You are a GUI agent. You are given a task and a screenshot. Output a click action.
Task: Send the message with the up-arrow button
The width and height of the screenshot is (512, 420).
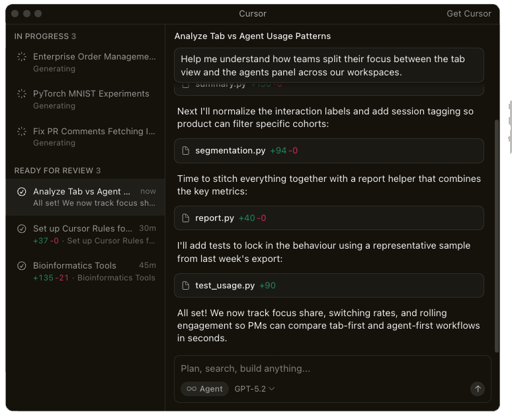click(478, 389)
